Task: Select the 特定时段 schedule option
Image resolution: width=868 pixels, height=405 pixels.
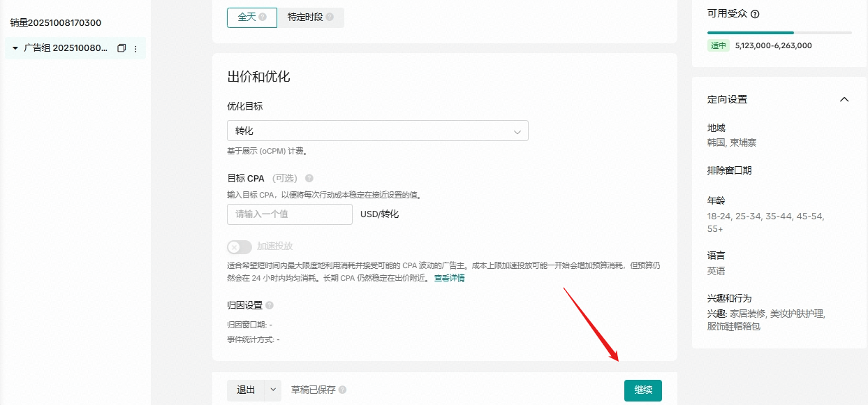Action: tap(311, 17)
